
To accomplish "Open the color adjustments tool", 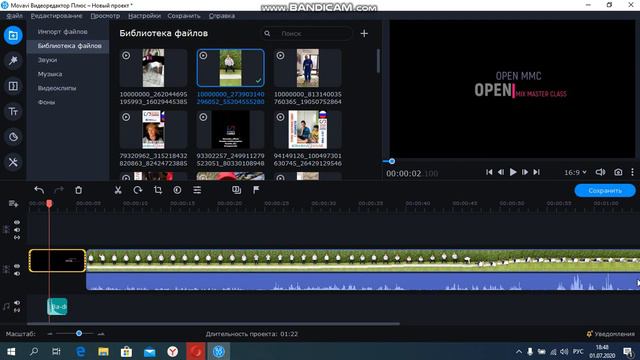I will point(177,190).
